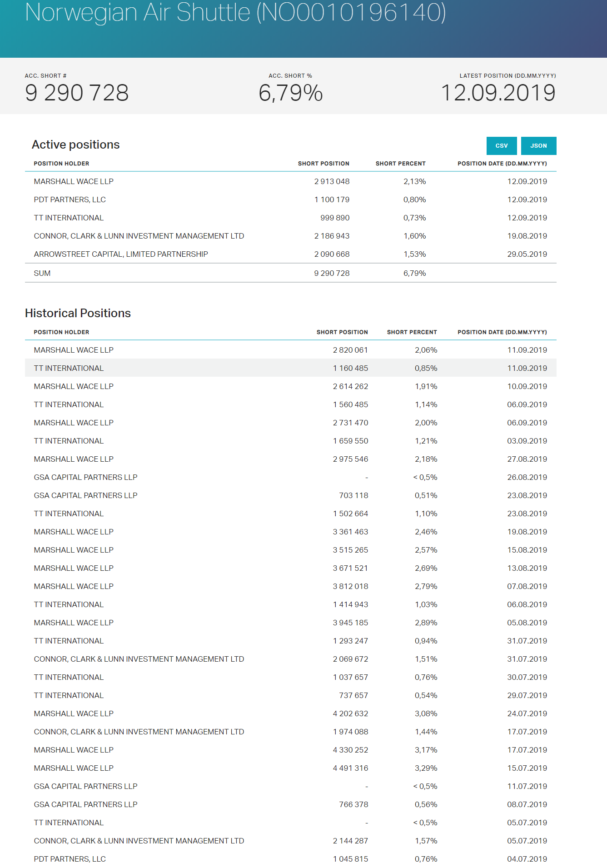This screenshot has height=868, width=607.
Task: Download active positions as CSV
Action: pyautogui.click(x=501, y=146)
